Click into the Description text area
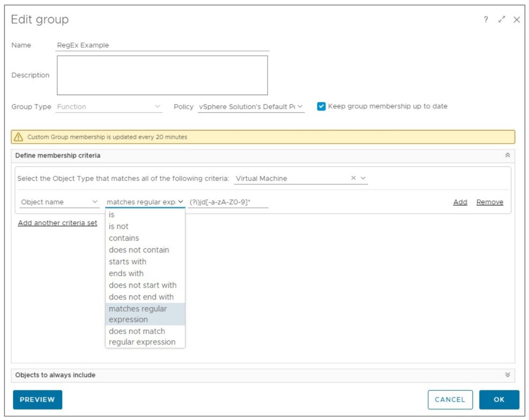 pyautogui.click(x=162, y=75)
